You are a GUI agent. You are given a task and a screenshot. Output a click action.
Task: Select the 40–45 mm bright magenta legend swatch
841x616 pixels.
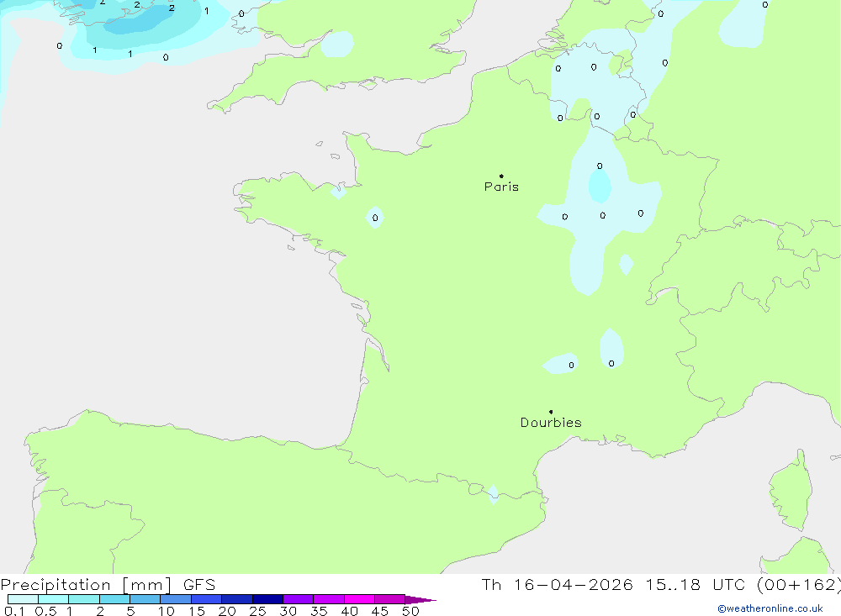[x=359, y=599]
